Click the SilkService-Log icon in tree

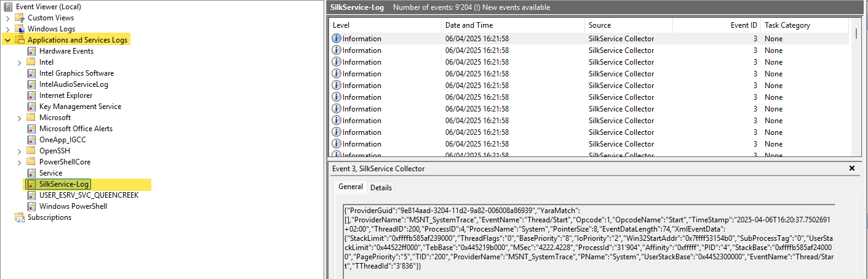[32, 184]
